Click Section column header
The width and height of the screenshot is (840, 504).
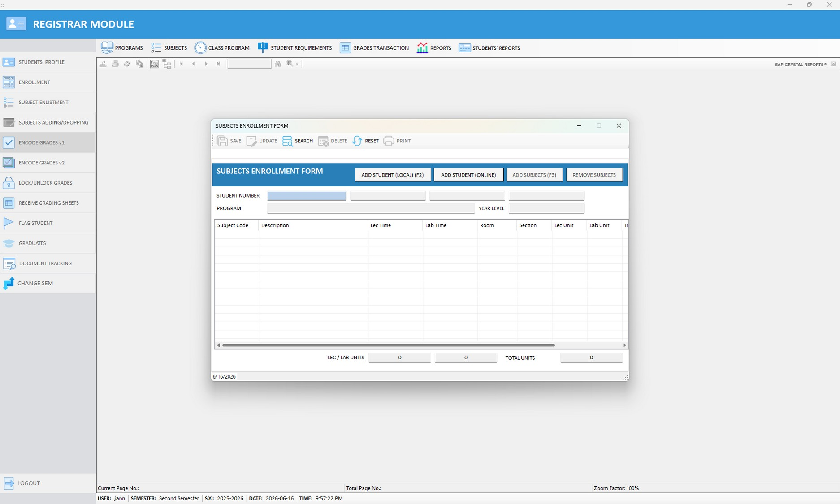(x=534, y=225)
